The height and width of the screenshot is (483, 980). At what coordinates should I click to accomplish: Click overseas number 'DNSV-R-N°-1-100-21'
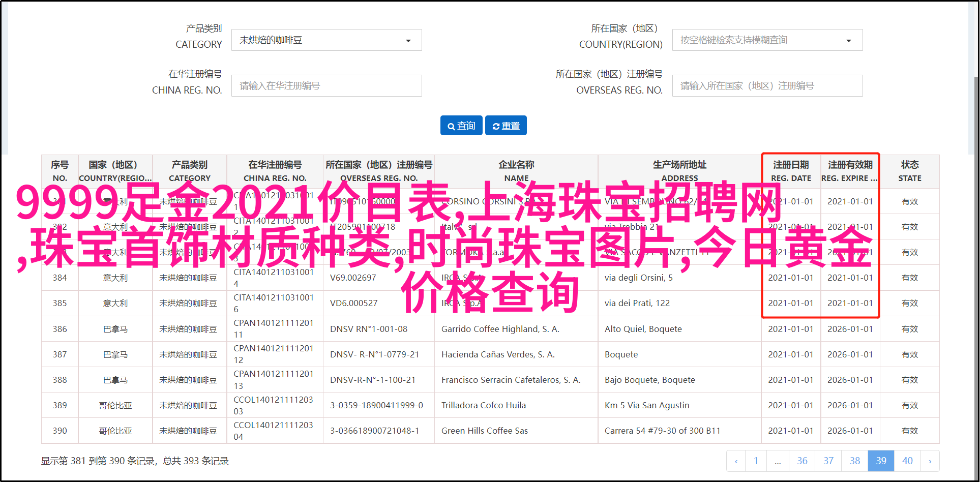pyautogui.click(x=373, y=380)
